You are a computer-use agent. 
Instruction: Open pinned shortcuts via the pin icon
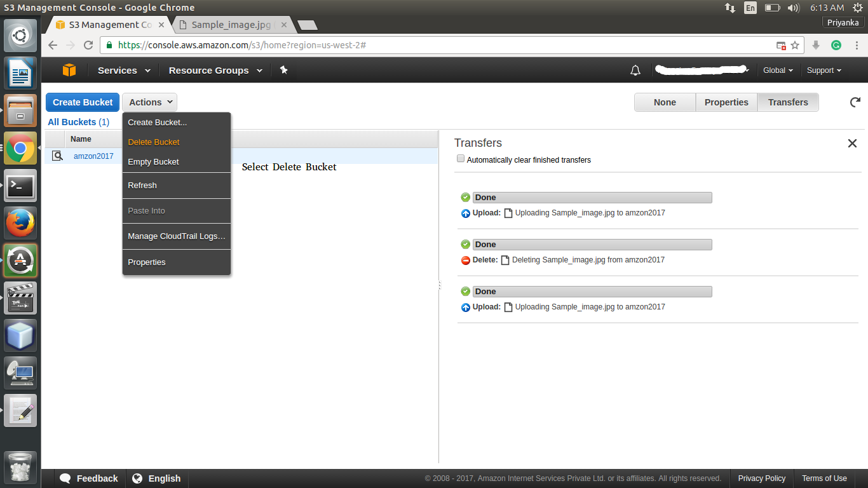click(x=283, y=70)
